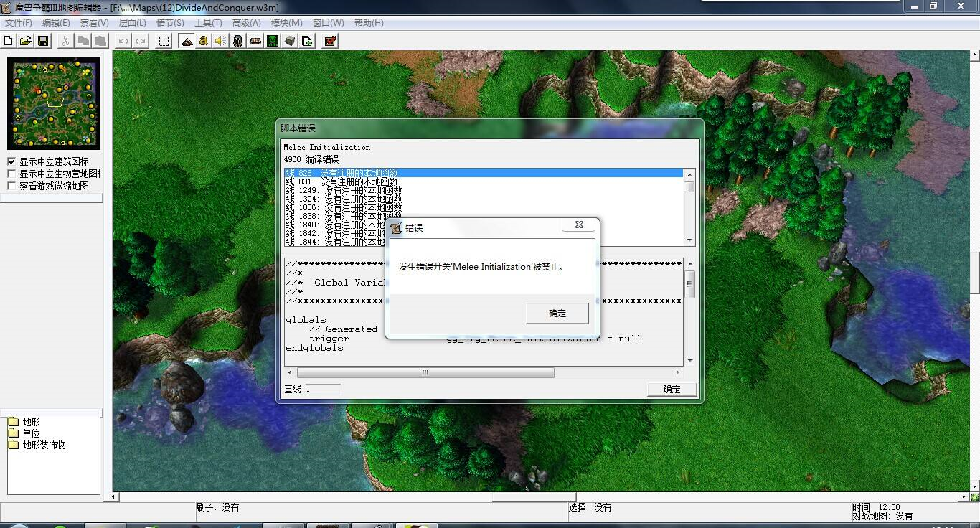The height and width of the screenshot is (528, 980).
Task: Click the Copy toolbar icon
Action: pyautogui.click(x=83, y=41)
